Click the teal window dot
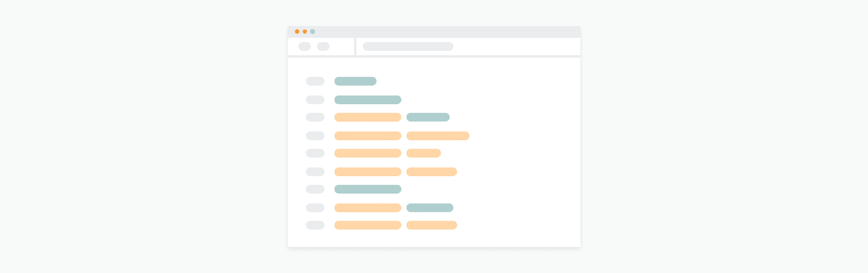This screenshot has width=868, height=273. tap(312, 32)
